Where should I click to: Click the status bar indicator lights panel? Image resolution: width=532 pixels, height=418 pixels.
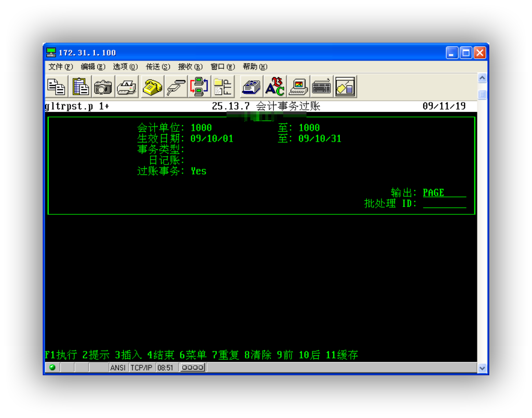tap(193, 368)
